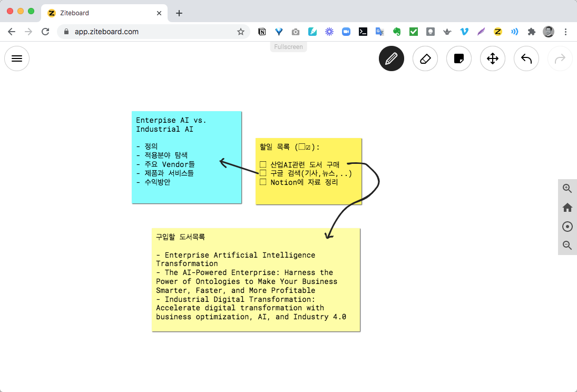This screenshot has width=577, height=392.
Task: Open the Ziteboard extension icon
Action: (498, 32)
